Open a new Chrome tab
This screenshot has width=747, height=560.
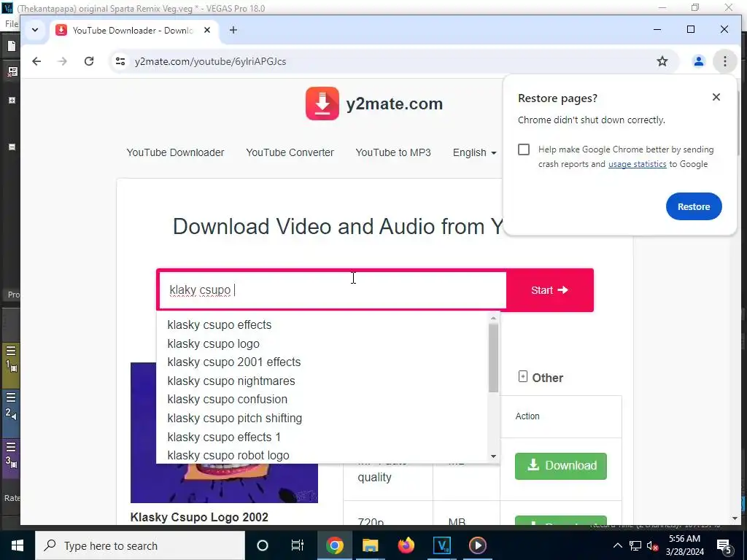coord(233,30)
